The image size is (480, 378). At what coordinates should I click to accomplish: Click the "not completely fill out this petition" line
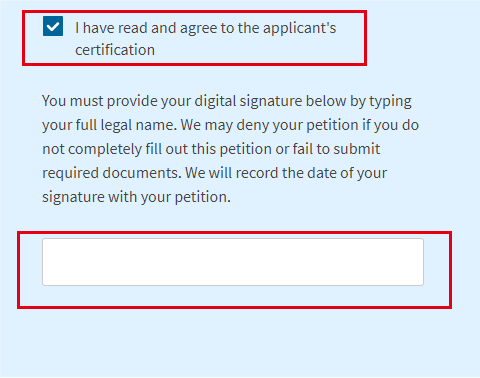coord(157,149)
